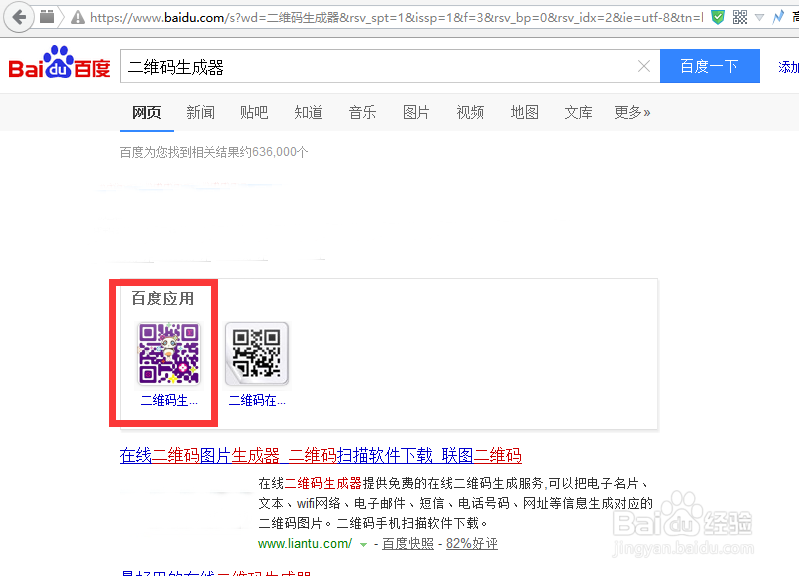Open the 文库 tab
This screenshot has height=576, width=799.
[x=578, y=112]
